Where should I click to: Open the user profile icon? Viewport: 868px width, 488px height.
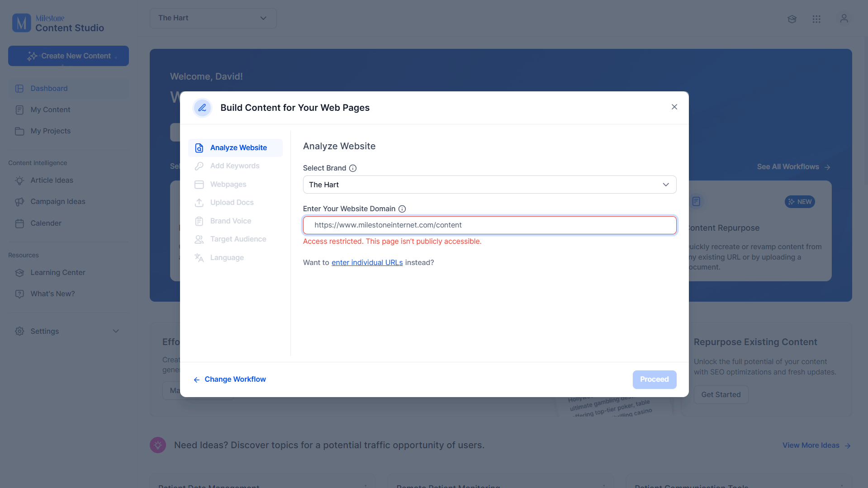[x=844, y=19]
